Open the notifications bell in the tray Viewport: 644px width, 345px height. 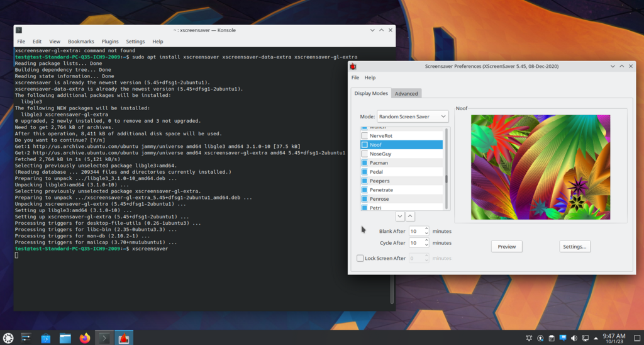[529, 339]
